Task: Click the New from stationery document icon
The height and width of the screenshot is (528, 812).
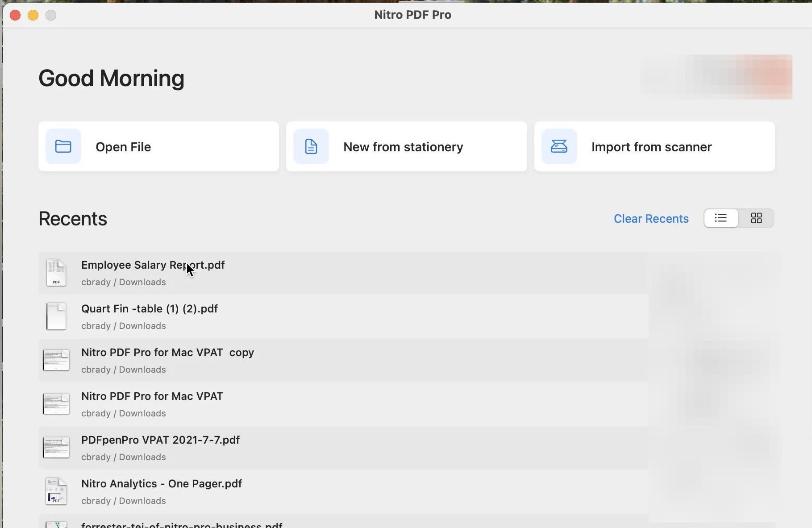Action: (x=311, y=146)
